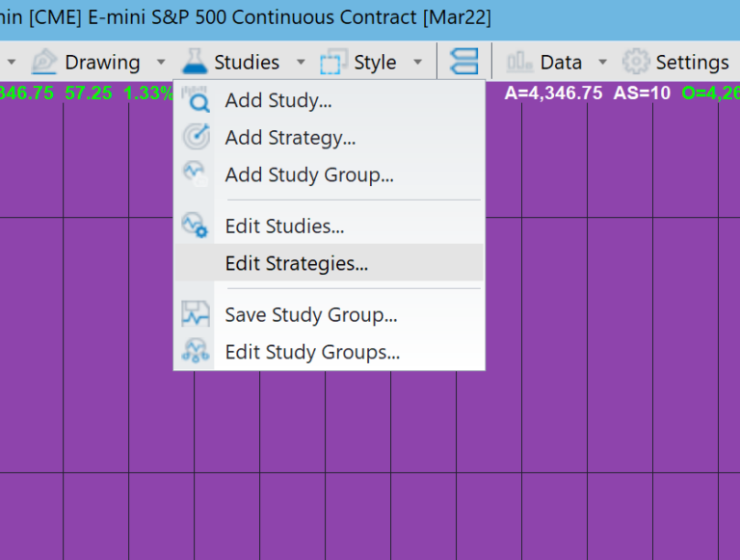The width and height of the screenshot is (740, 560).
Task: Choose Edit Strategies... from the menu
Action: coord(296,263)
